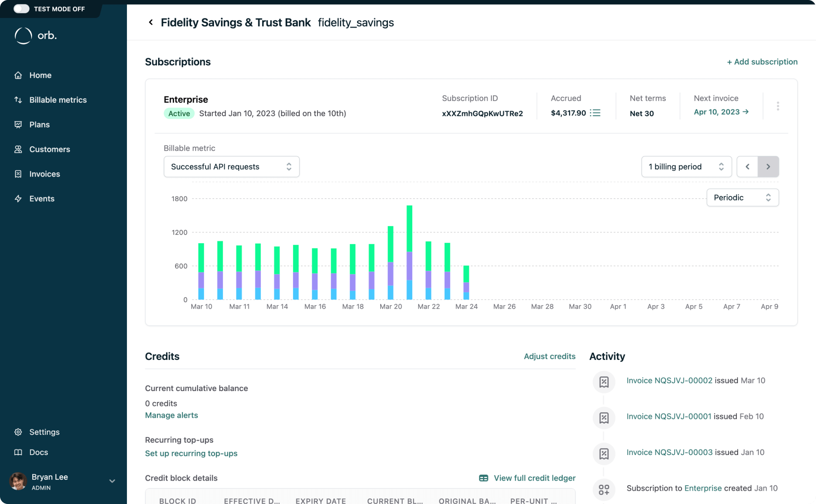Navigate to Invoices in sidebar
The width and height of the screenshot is (816, 504).
click(44, 174)
